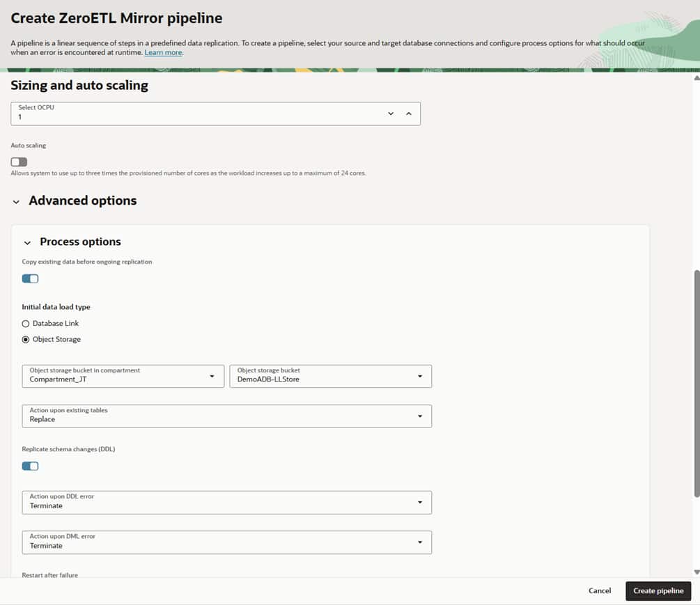Click the scrollbar down arrow
This screenshot has height=605, width=700.
697,572
